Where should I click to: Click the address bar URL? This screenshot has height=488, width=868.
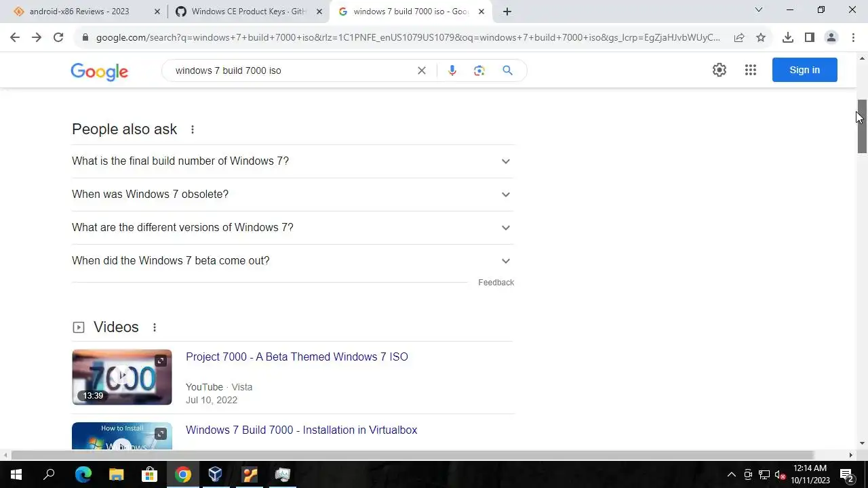[x=408, y=37]
